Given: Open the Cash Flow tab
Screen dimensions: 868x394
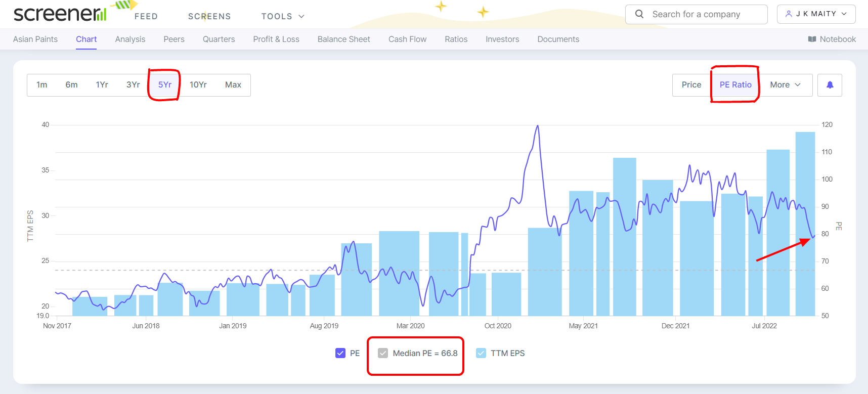Looking at the screenshot, I should click(x=408, y=39).
